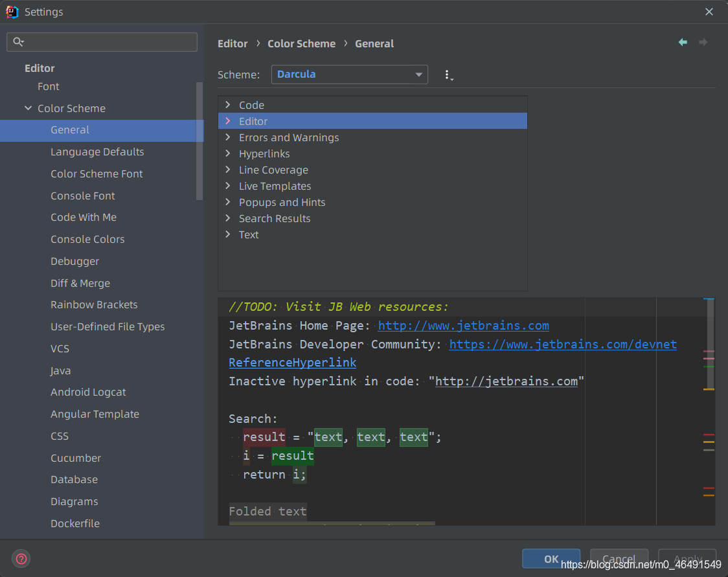Click the OK button

pyautogui.click(x=551, y=558)
